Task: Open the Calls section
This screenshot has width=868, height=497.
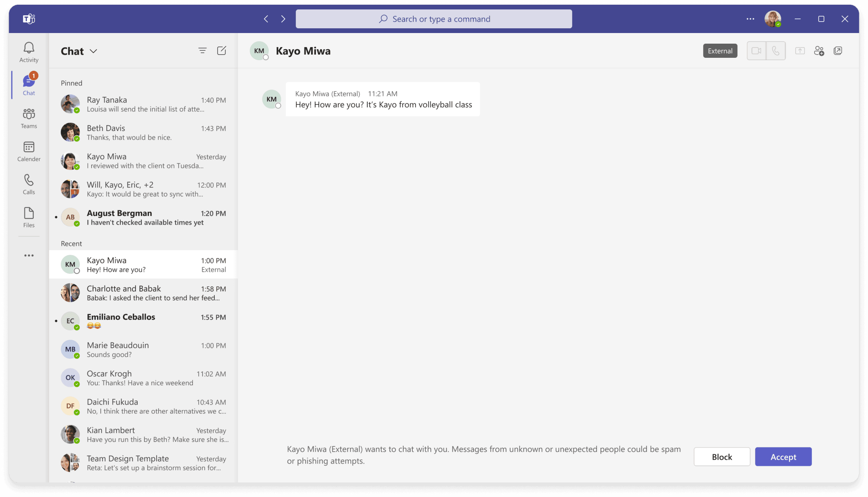Action: 29,184
